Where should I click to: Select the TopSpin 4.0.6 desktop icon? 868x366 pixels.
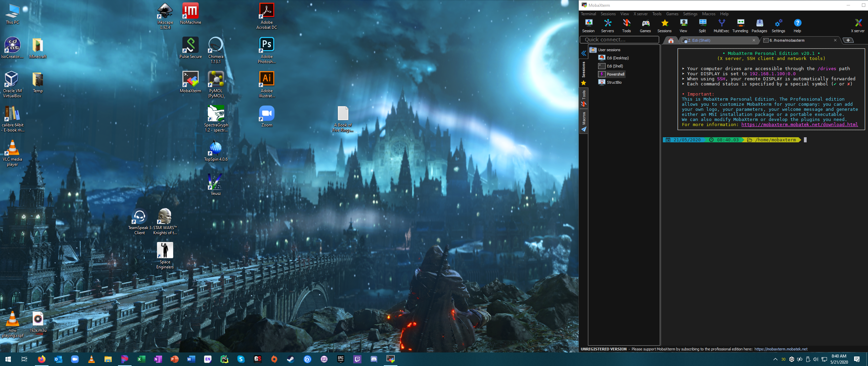(216, 150)
